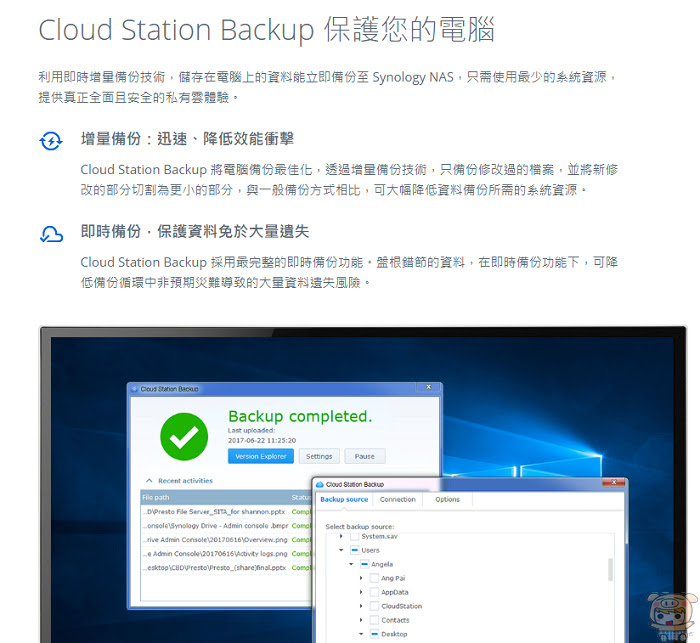Viewport: 700px width, 643px height.
Task: Click the backup source tree scrollbar thumb
Action: [x=610, y=569]
